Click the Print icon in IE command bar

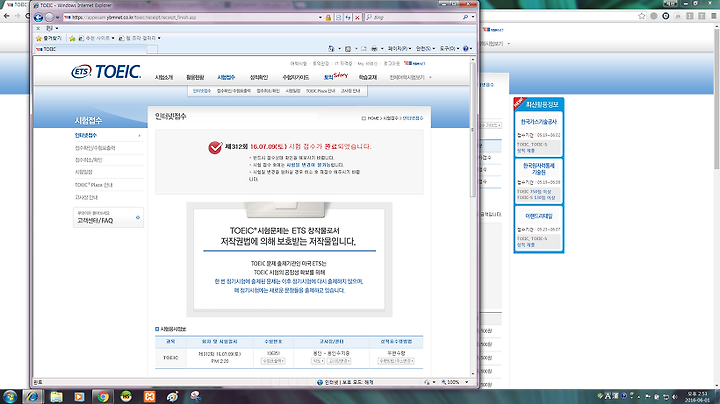tap(374, 49)
